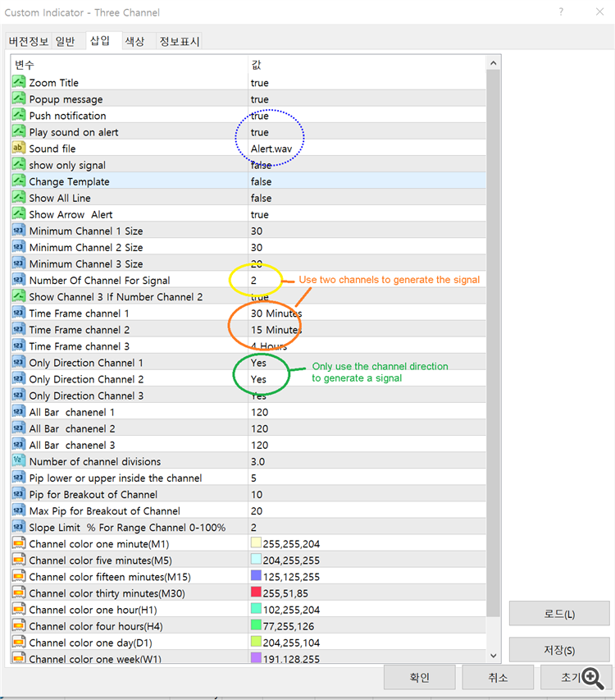
Task: Click the Show All Line row icon
Action: pos(19,198)
